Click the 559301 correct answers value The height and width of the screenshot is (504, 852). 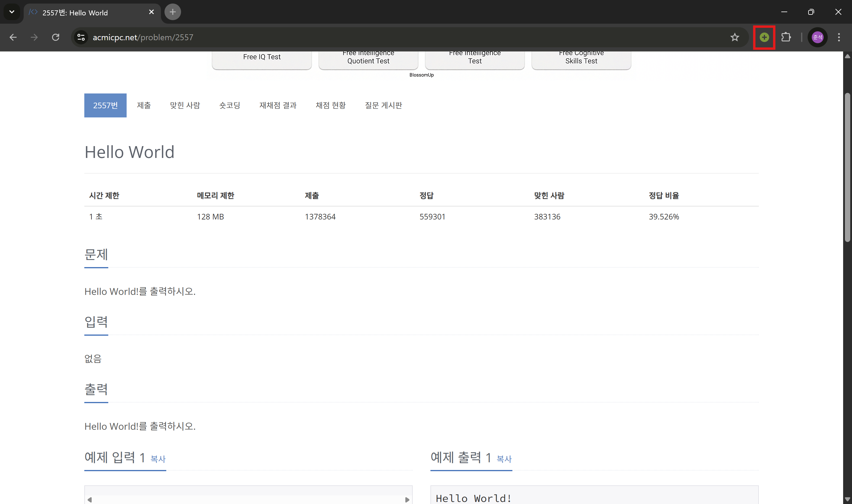(432, 217)
